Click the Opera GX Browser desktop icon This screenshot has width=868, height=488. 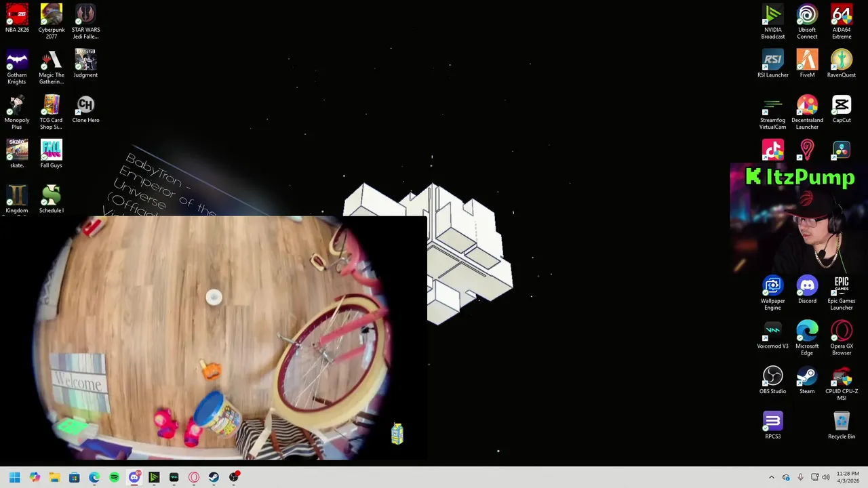coord(842,338)
